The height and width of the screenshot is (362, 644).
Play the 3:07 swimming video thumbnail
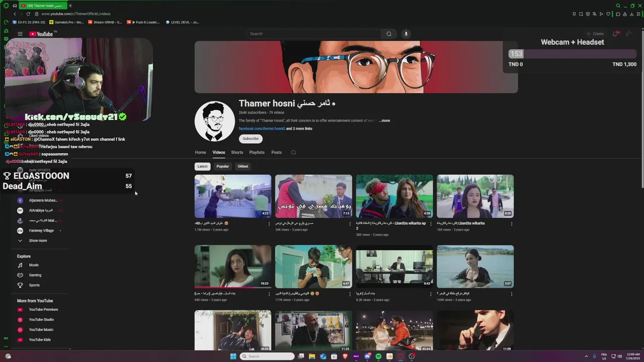(475, 266)
